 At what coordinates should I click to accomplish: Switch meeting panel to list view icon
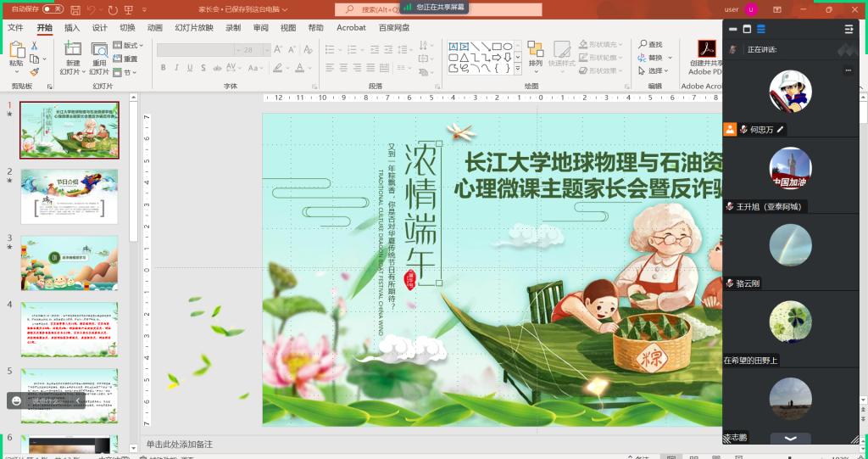761,29
